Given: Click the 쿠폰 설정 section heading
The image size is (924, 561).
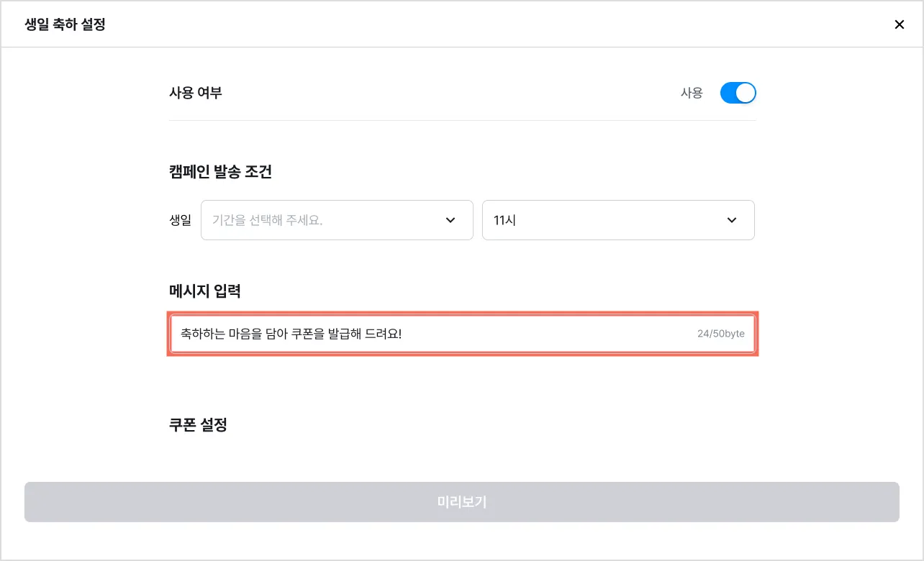Looking at the screenshot, I should point(198,424).
